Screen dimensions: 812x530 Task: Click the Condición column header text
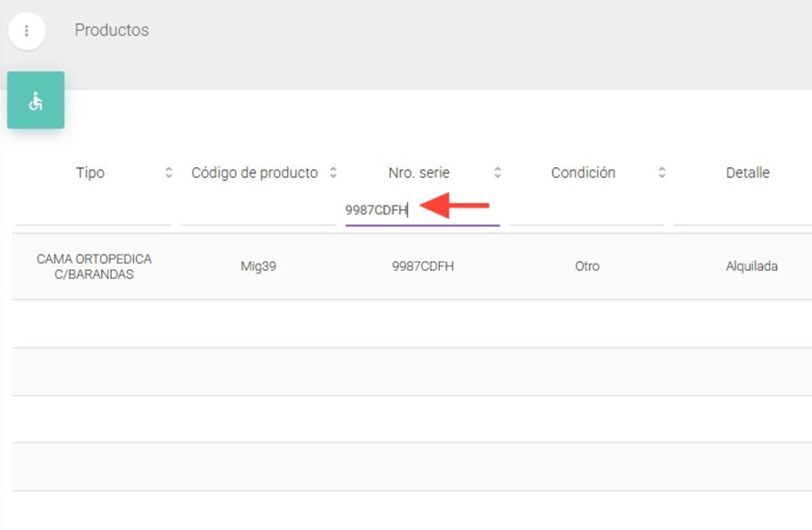pos(583,173)
